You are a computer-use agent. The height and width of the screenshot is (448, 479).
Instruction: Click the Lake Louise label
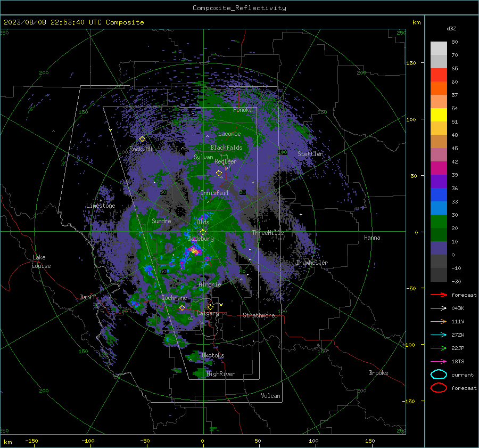point(41,262)
